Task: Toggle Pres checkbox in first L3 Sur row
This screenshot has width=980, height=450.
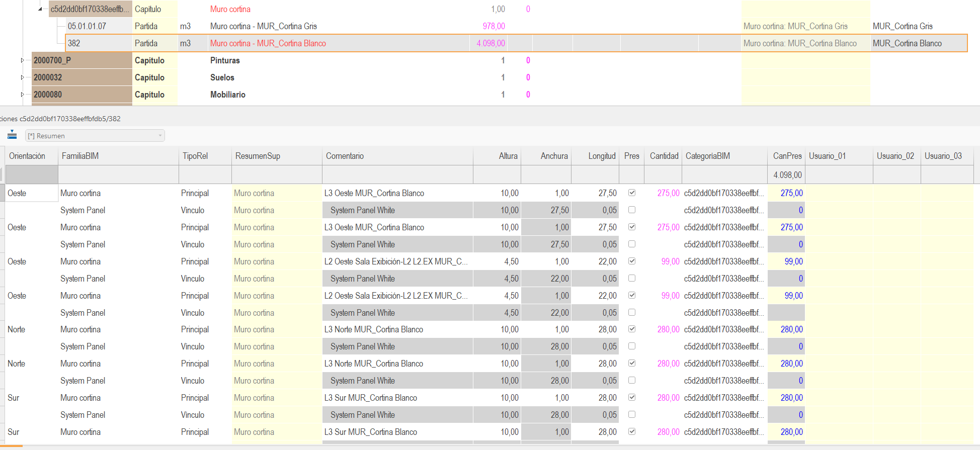Action: (632, 397)
